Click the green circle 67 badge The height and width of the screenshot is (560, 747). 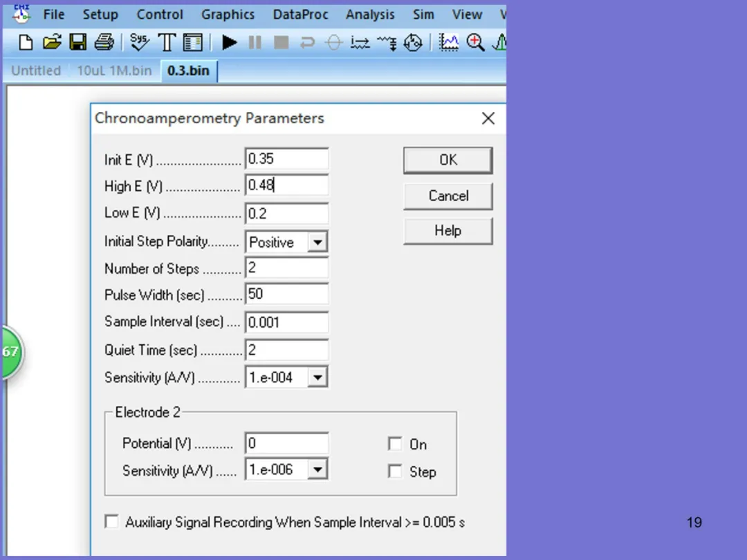(10, 352)
